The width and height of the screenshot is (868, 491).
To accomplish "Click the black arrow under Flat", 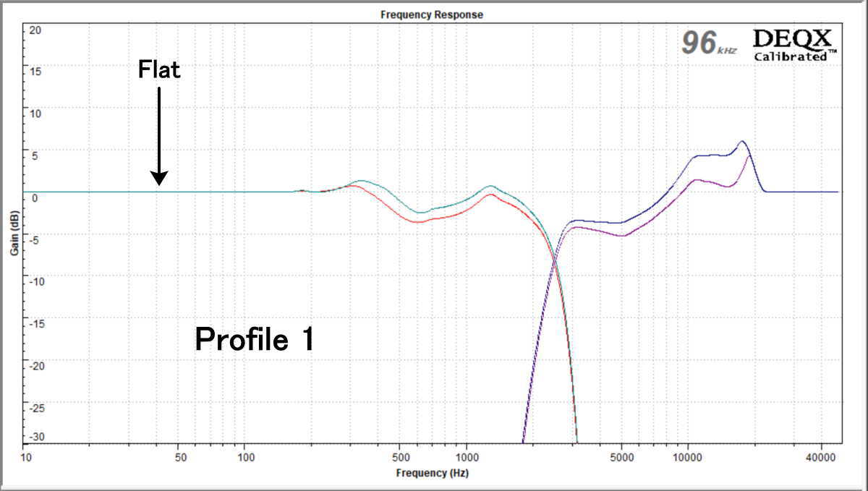I will tap(159, 135).
